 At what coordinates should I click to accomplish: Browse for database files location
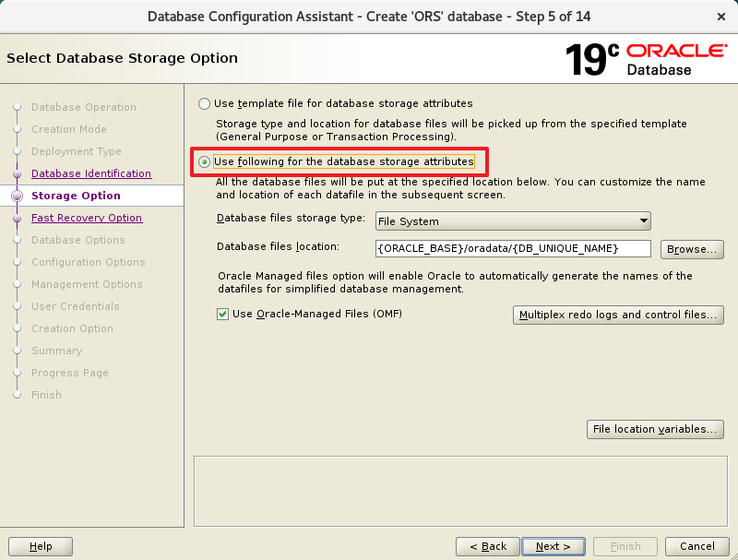tap(692, 249)
